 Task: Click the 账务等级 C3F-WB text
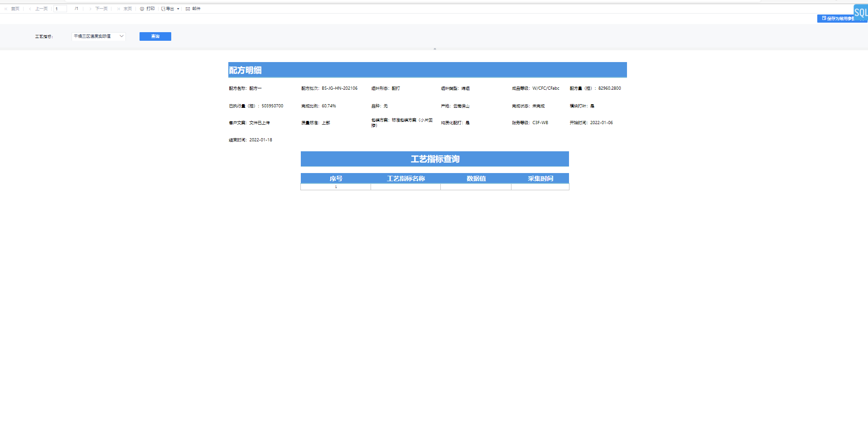tap(530, 123)
